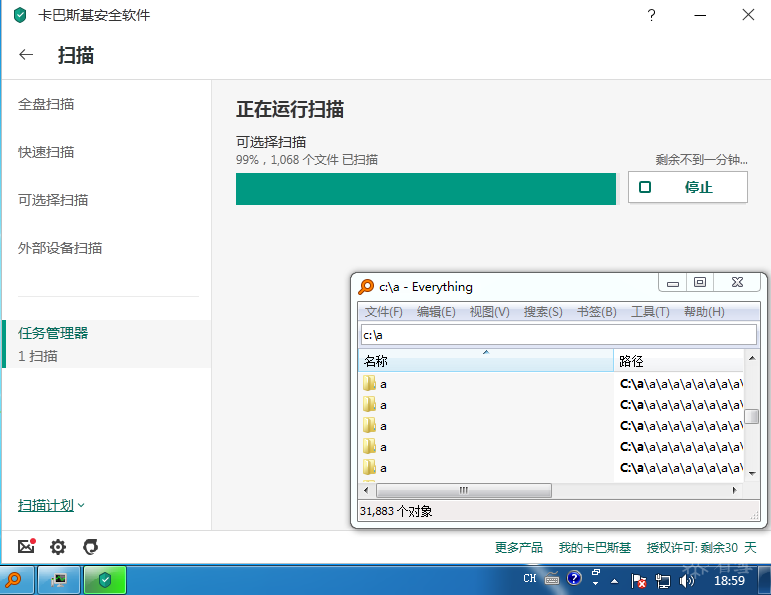Click Everything vertical scrollbar down arrow

click(x=752, y=473)
